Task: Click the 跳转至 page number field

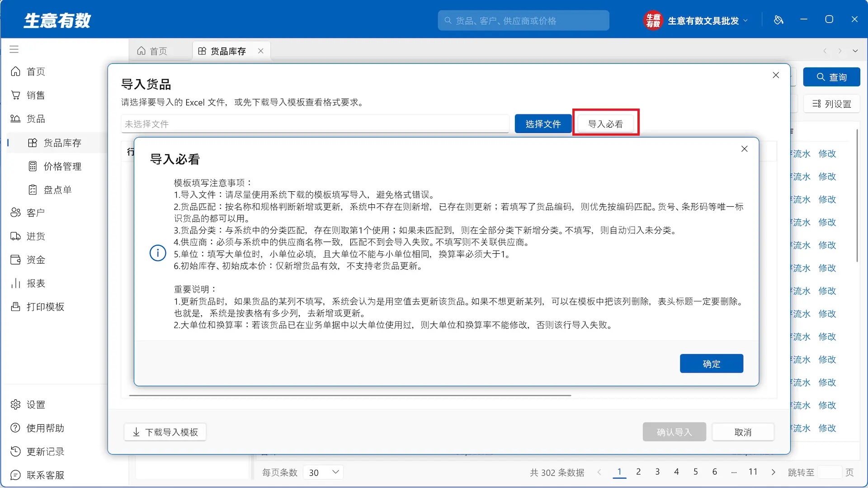Action: click(830, 472)
